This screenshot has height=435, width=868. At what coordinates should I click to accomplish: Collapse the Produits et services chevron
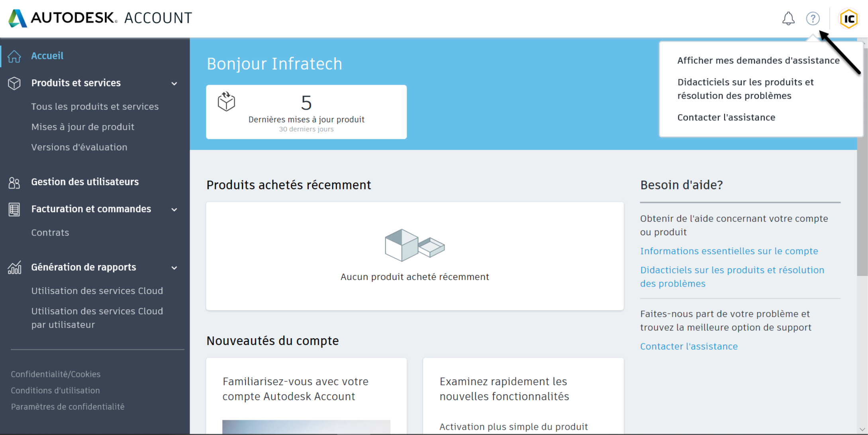[x=174, y=84]
